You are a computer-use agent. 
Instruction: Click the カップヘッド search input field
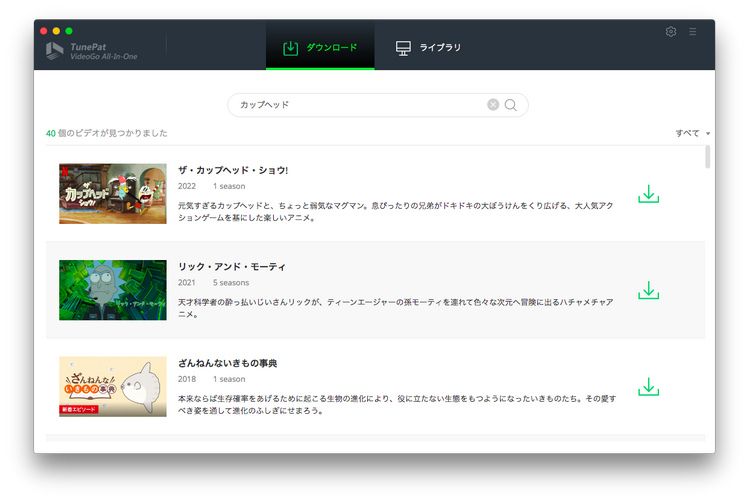(378, 105)
